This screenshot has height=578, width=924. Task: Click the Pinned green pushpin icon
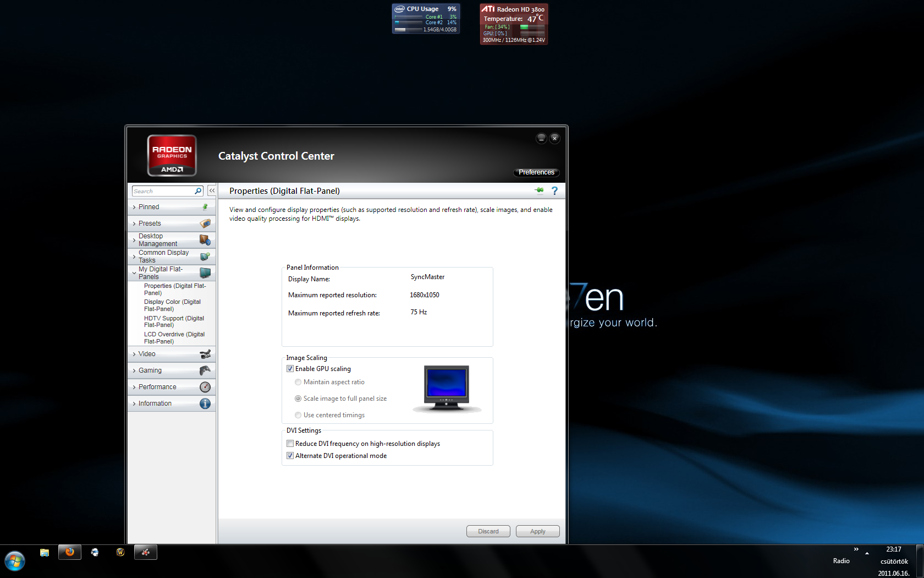pyautogui.click(x=205, y=207)
